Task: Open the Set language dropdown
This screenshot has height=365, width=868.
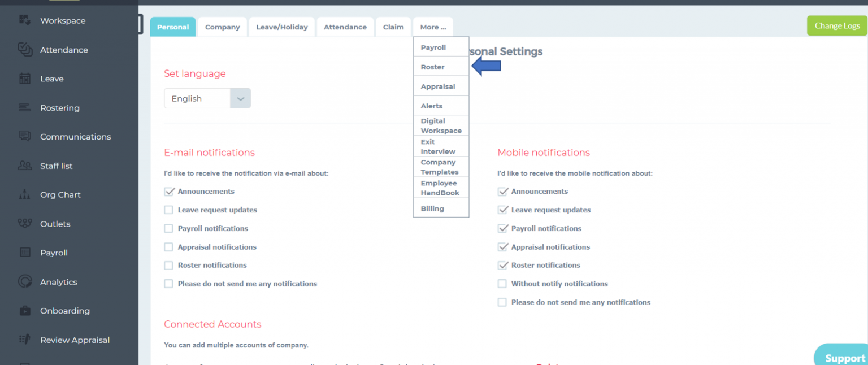Action: pyautogui.click(x=240, y=98)
